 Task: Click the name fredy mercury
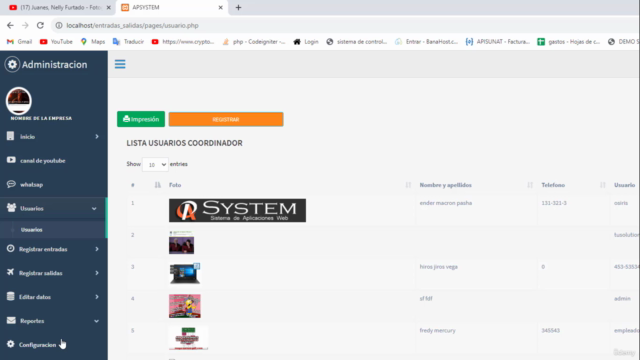[x=437, y=330]
